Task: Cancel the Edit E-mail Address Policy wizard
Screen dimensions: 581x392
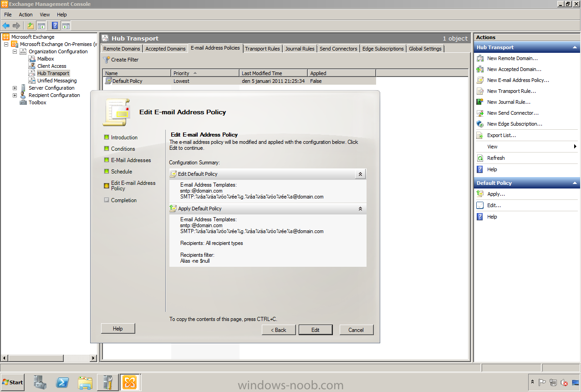Action: click(356, 330)
